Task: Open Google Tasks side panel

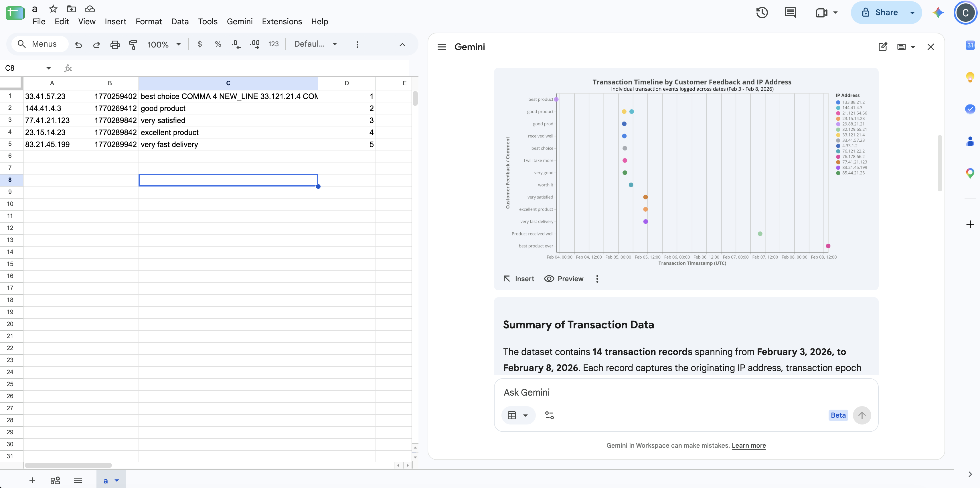Action: (x=970, y=109)
